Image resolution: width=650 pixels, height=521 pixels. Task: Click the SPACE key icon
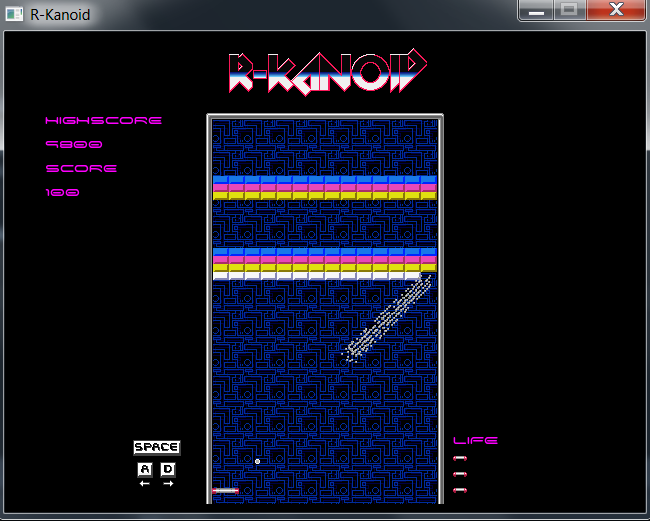pyautogui.click(x=156, y=447)
